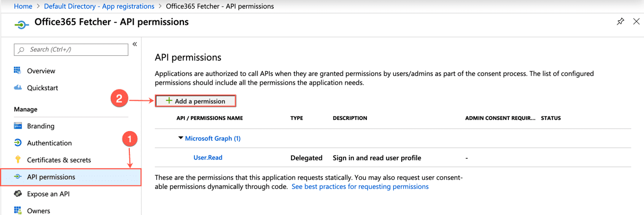Open See best practices for requesting permissions

pyautogui.click(x=360, y=187)
